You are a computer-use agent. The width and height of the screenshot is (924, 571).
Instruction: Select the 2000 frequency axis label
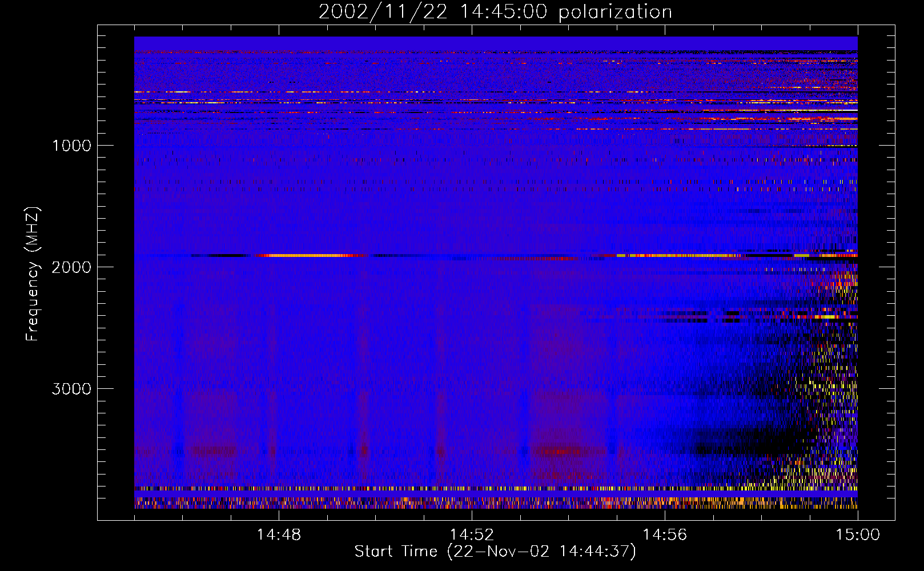tap(71, 267)
